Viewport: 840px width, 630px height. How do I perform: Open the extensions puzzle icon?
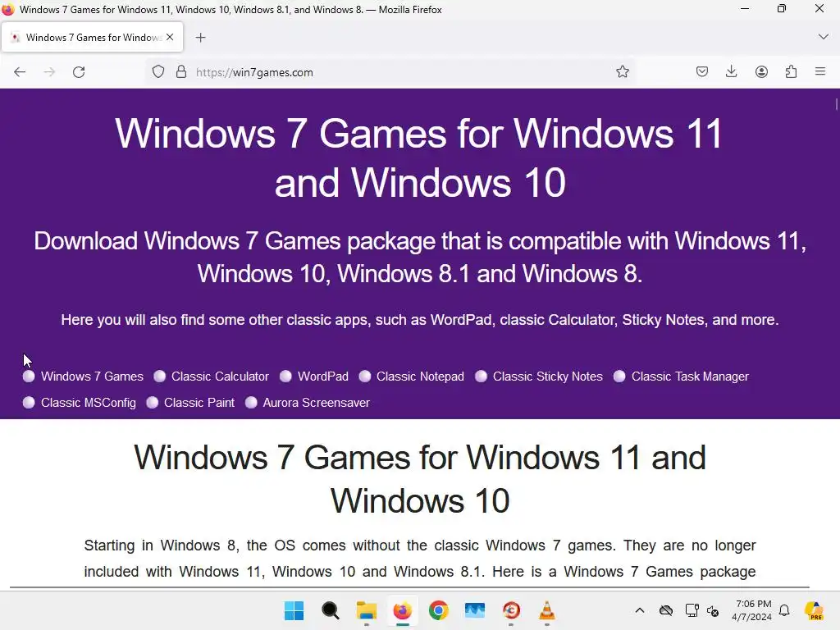coord(791,72)
